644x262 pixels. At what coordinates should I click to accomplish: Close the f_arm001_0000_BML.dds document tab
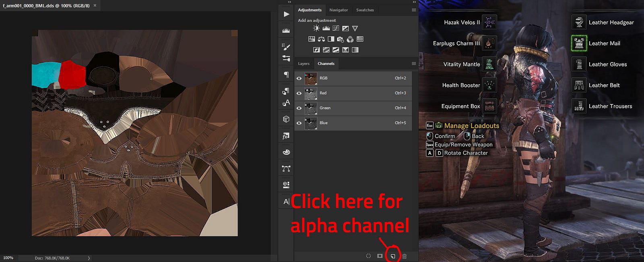95,6
